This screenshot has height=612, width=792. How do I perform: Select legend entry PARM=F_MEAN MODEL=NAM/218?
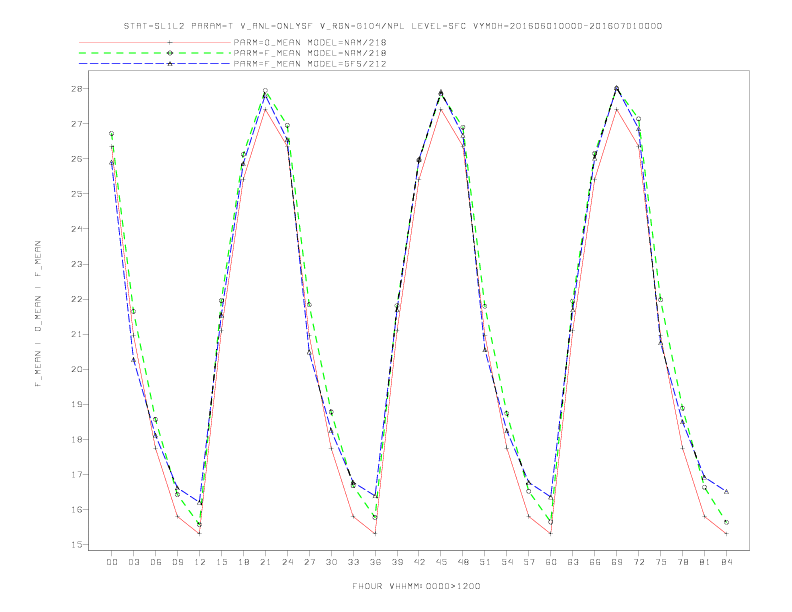tap(310, 53)
